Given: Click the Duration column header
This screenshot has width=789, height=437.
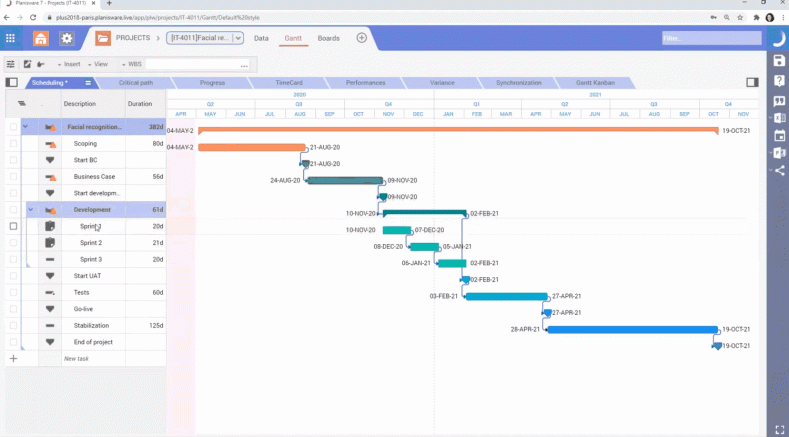Looking at the screenshot, I should 145,104.
